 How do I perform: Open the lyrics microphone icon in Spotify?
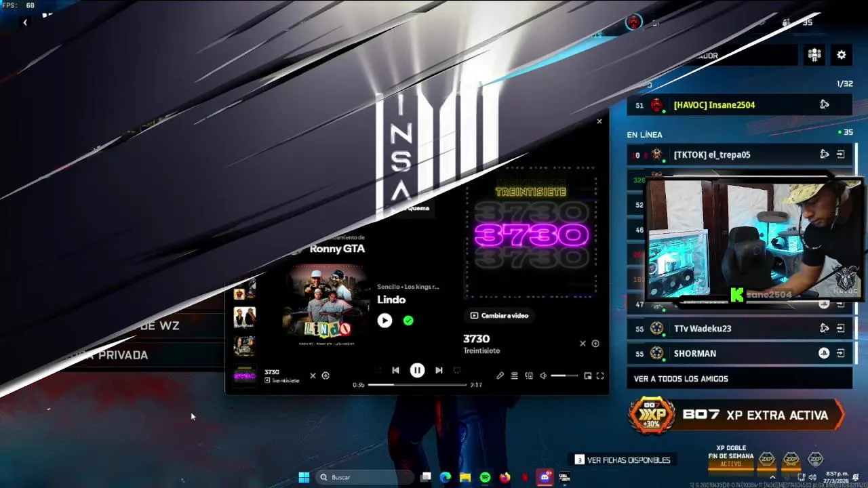(500, 375)
